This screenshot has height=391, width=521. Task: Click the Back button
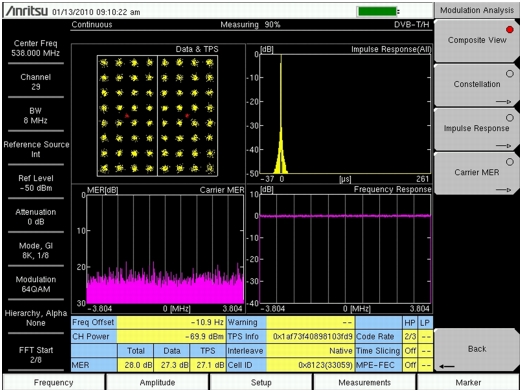(477, 350)
